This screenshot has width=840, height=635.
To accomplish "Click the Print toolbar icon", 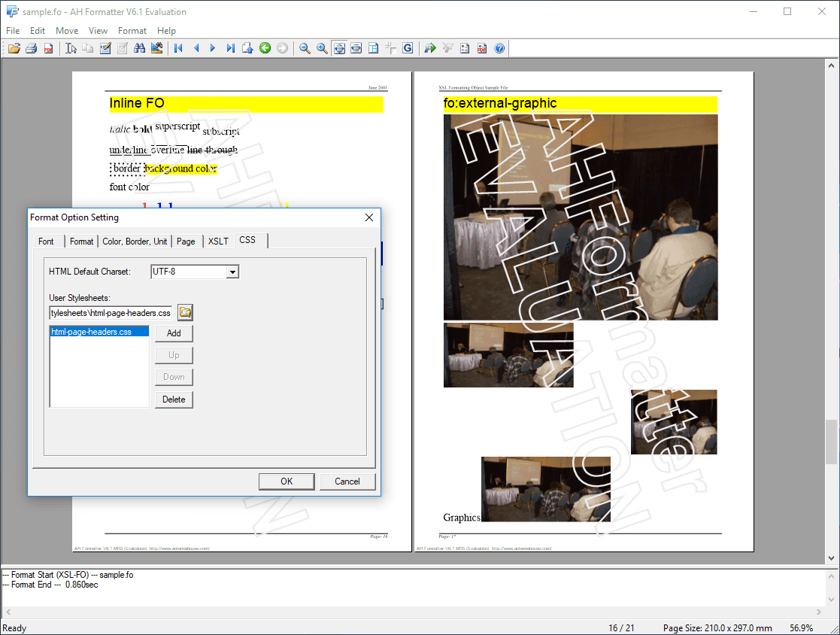I will 31,48.
